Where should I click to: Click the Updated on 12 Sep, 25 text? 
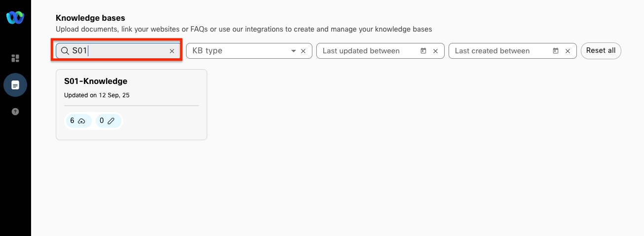(97, 95)
